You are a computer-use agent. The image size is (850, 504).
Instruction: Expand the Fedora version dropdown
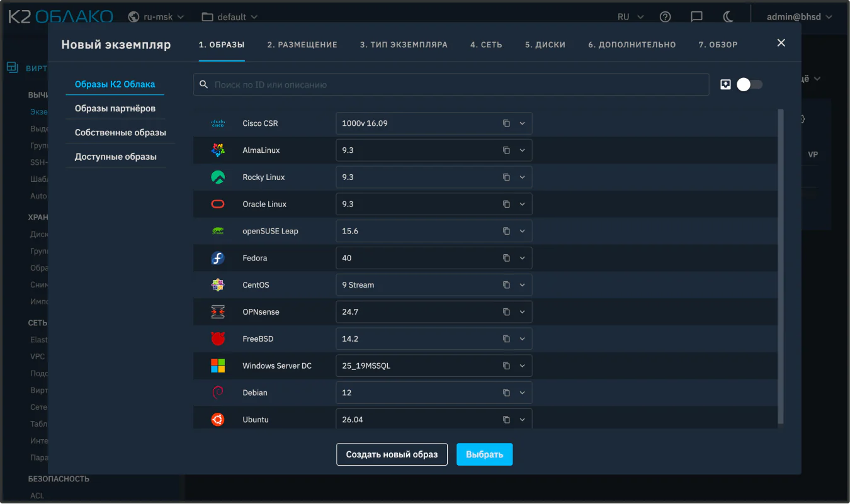pos(522,258)
